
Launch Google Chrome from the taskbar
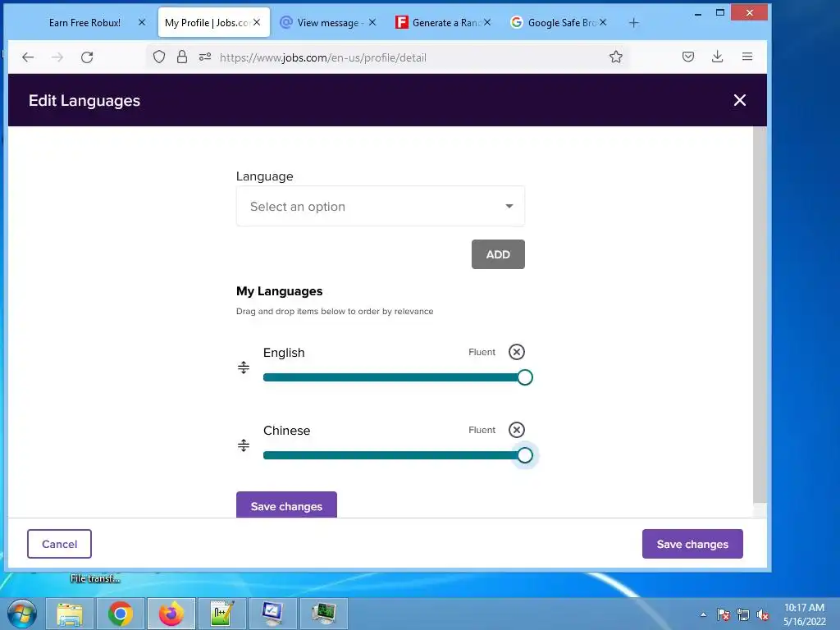point(120,614)
